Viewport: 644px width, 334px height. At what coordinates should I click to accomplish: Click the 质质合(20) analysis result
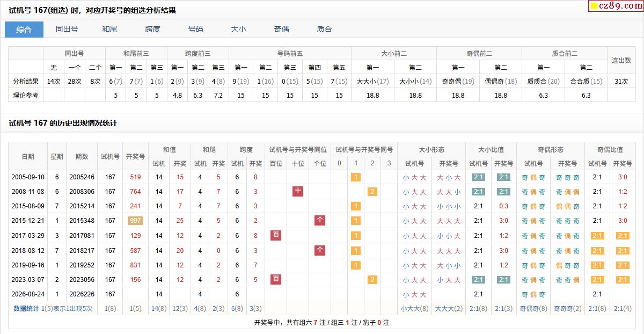(543, 82)
